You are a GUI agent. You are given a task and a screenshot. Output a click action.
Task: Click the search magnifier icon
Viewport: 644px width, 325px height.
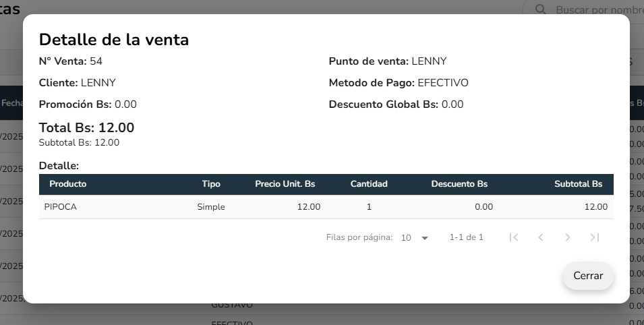point(540,9)
